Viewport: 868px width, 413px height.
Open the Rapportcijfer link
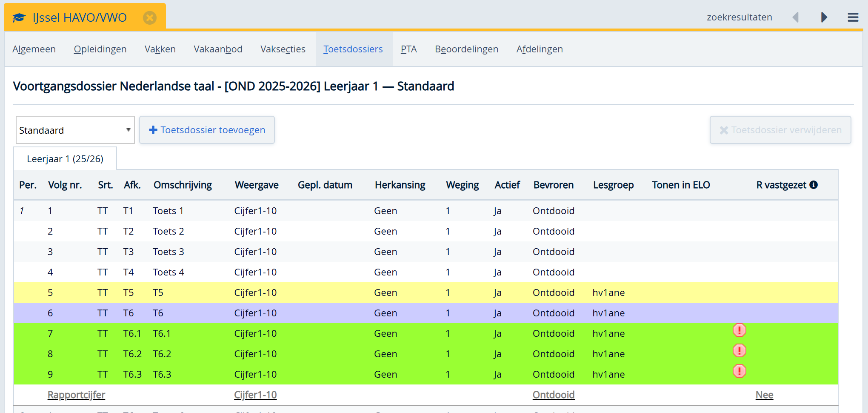[76, 395]
